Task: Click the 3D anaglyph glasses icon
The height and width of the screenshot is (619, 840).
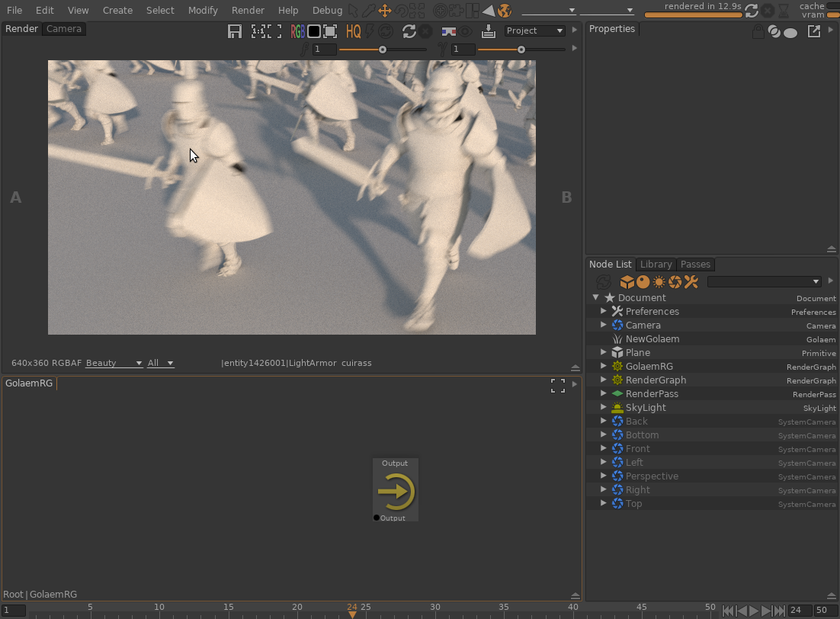Action: point(449,31)
